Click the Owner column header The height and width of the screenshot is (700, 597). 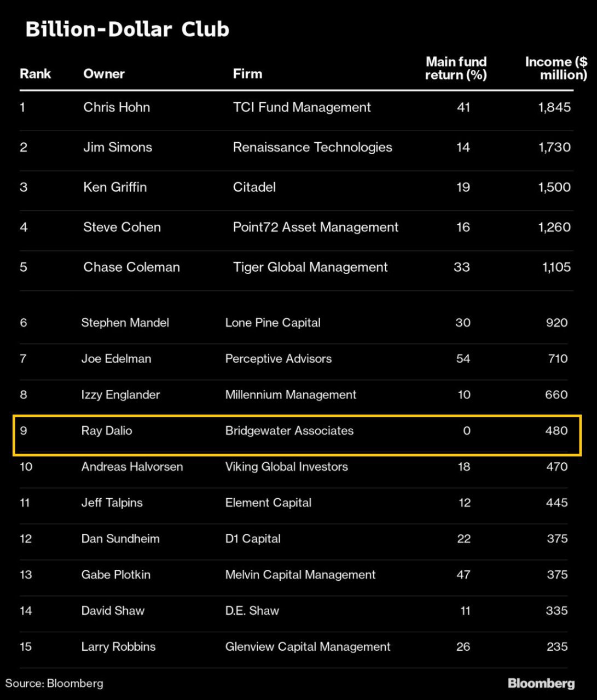point(104,74)
